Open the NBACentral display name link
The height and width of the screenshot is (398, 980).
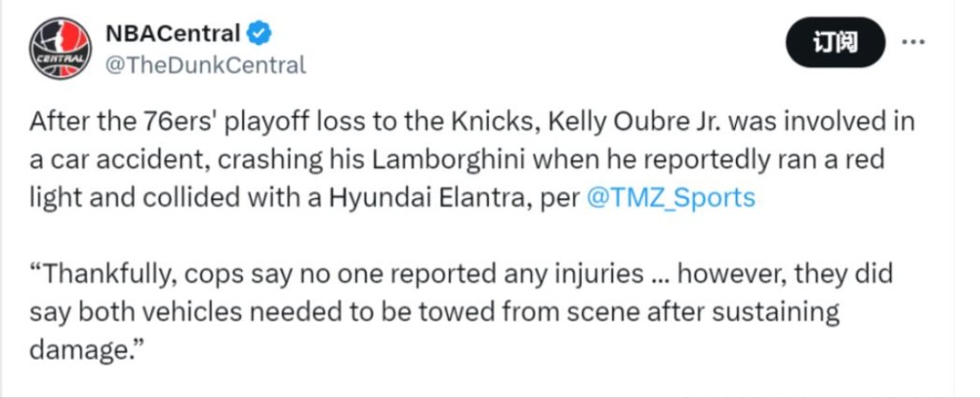(172, 34)
